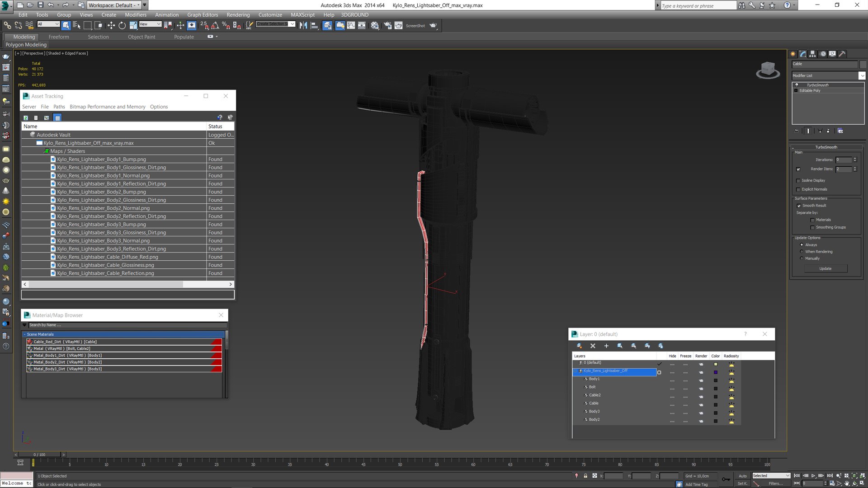Toggle Isoline Display checkbox
Viewport: 868px width, 488px height.
click(x=798, y=181)
